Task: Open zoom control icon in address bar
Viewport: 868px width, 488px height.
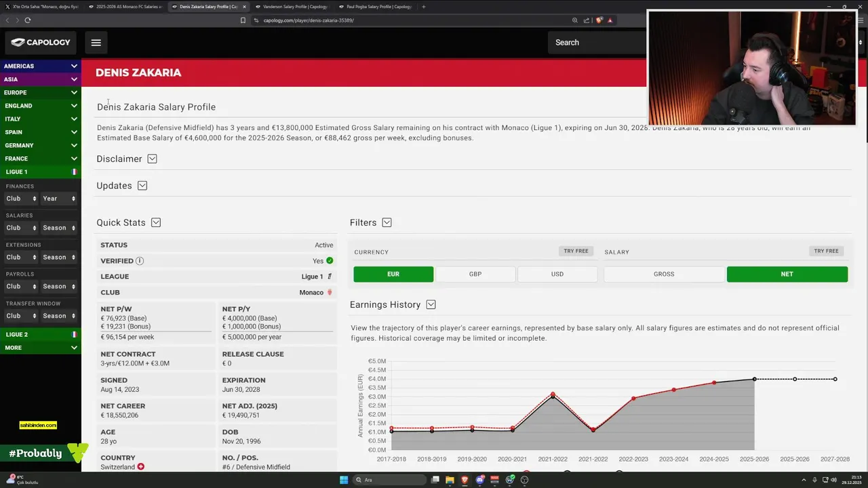Action: pyautogui.click(x=575, y=20)
